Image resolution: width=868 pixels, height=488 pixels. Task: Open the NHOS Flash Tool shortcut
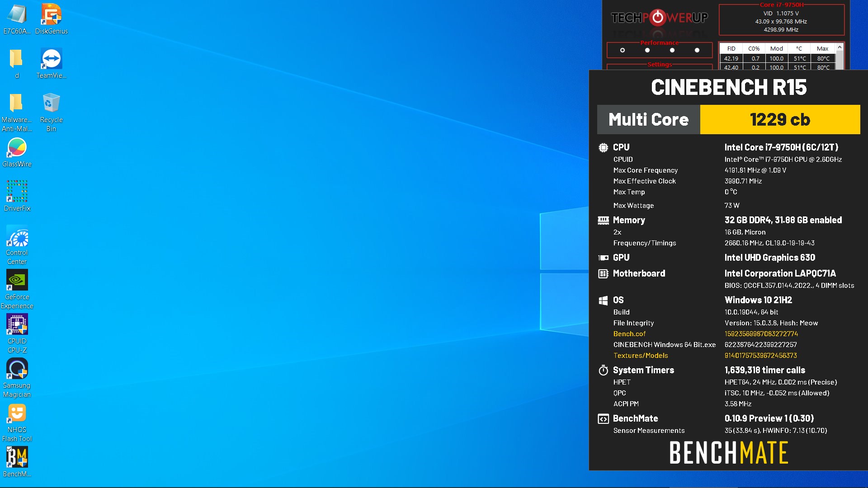[x=17, y=422]
